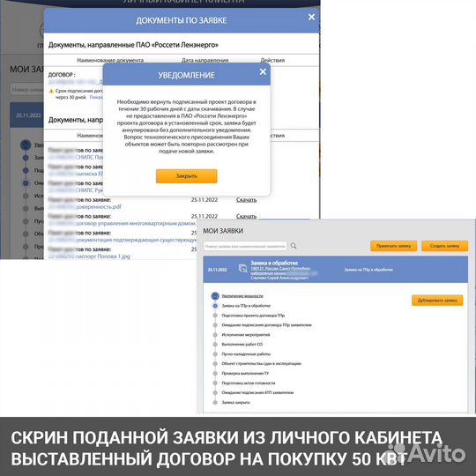Select the Заявка закрыта step
This screenshot has width=476, height=476.
tap(235, 402)
